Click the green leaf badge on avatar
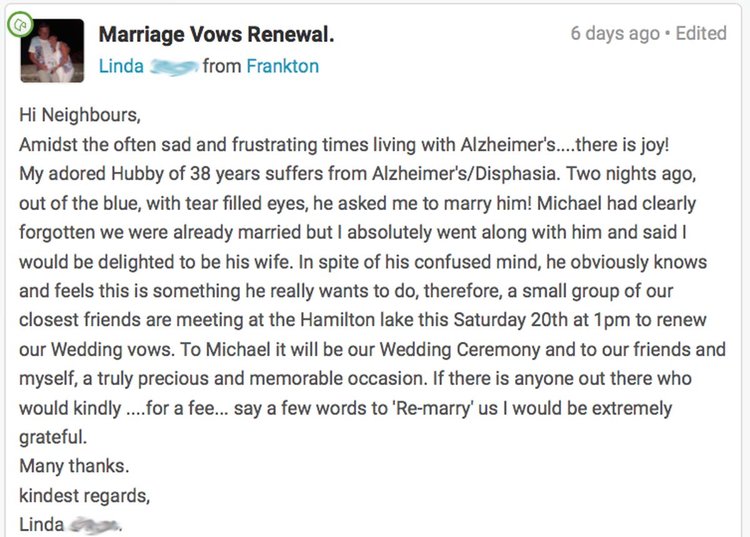This screenshot has height=537, width=750. click(x=20, y=24)
